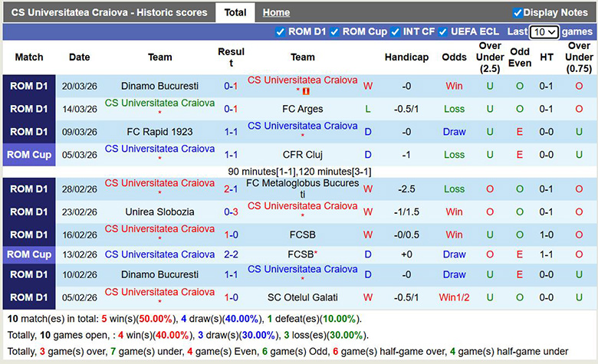Uncheck the ROM D1 league filter
Viewport: 598px width, 364px height.
281,32
